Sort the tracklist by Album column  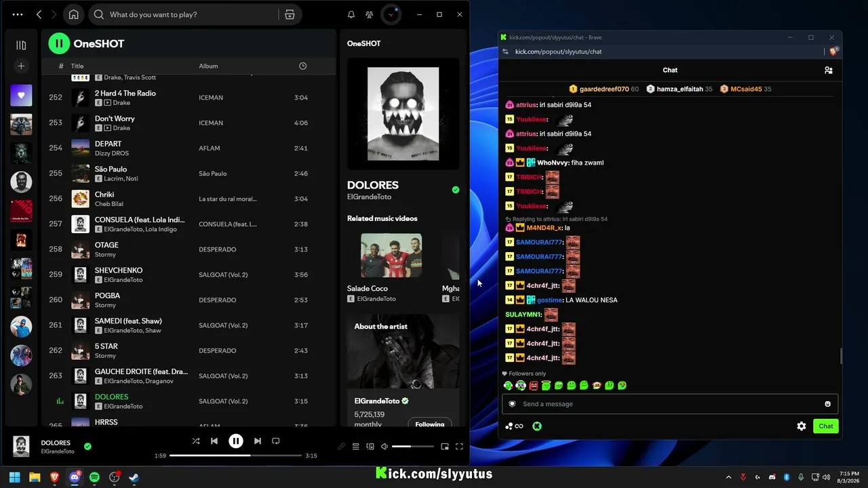208,66
